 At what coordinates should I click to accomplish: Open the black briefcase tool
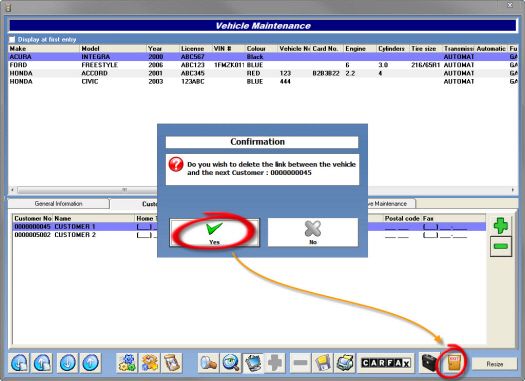click(x=429, y=363)
